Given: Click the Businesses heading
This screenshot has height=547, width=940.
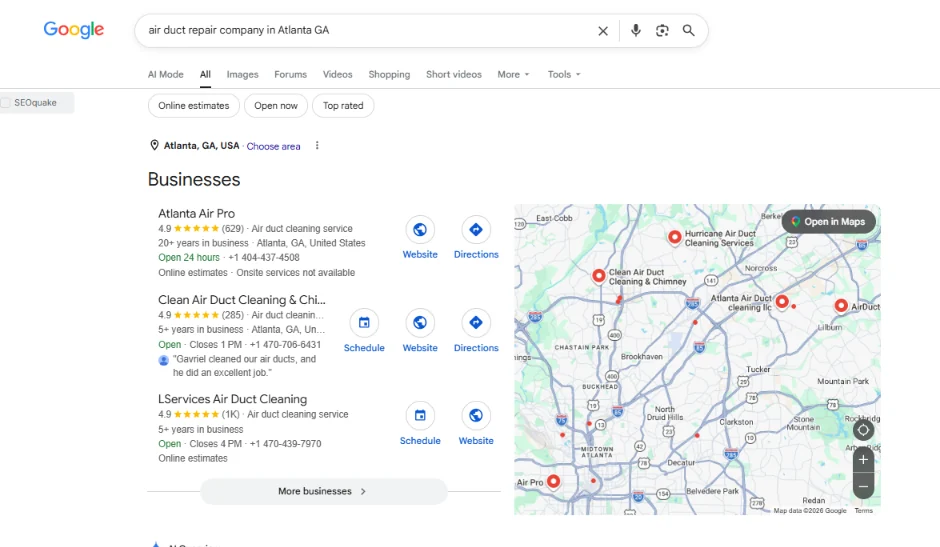Looking at the screenshot, I should pyautogui.click(x=194, y=179).
